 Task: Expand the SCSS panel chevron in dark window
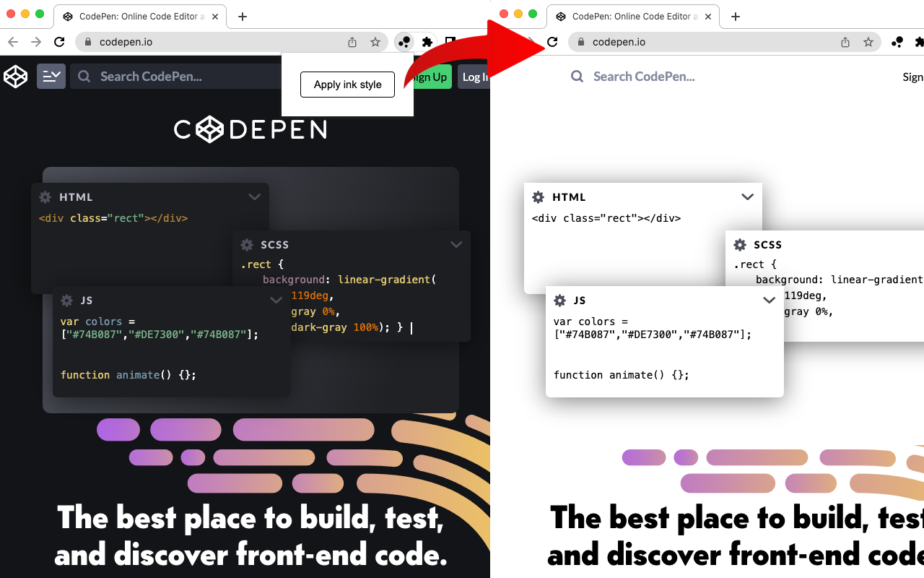pos(456,245)
